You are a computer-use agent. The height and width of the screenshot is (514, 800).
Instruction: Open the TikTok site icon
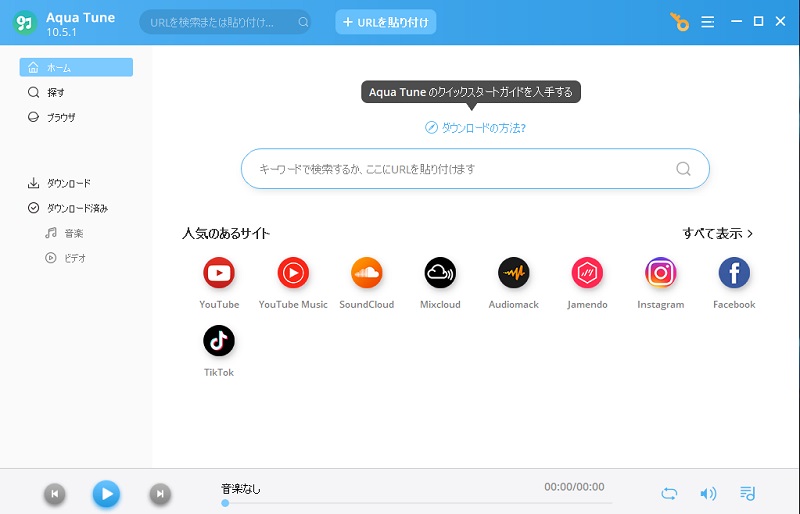(x=219, y=340)
